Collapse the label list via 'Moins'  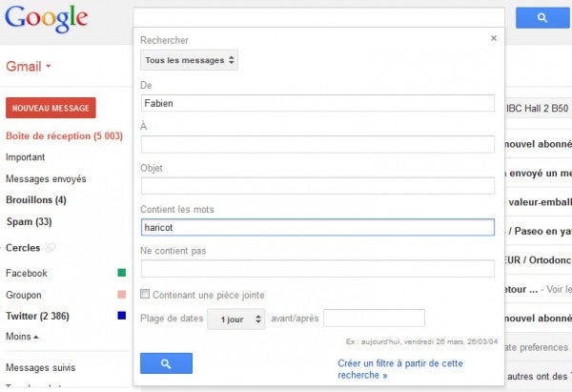22,336
